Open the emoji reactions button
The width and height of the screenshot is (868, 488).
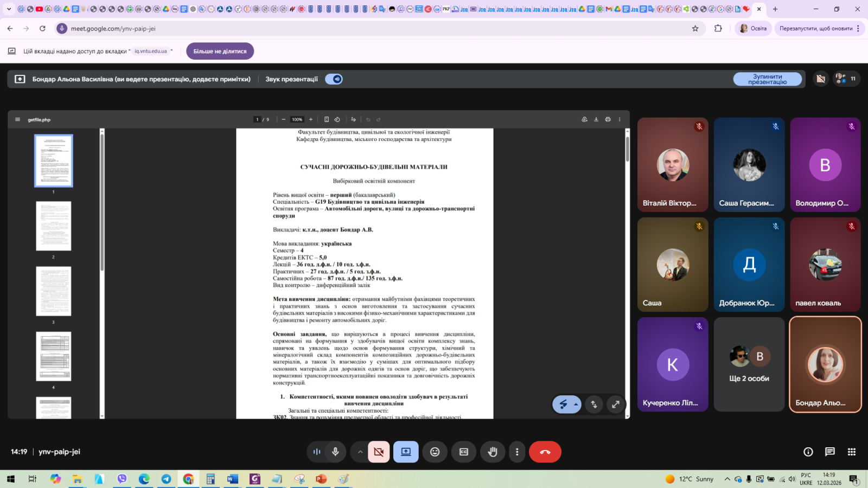point(435,452)
